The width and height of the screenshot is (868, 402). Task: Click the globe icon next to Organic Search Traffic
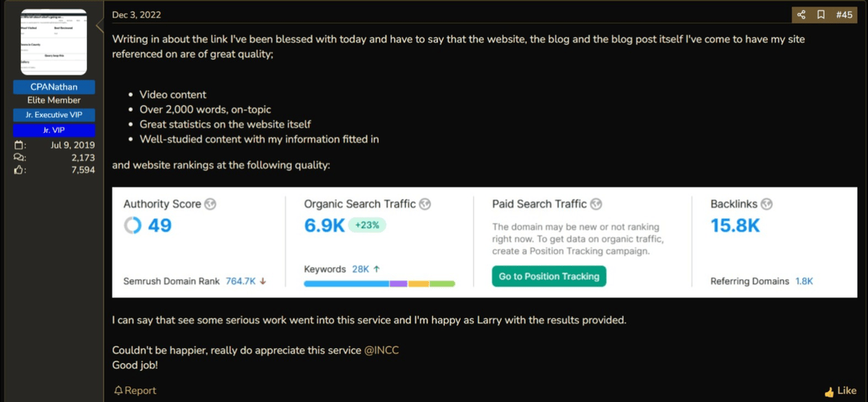(x=425, y=204)
